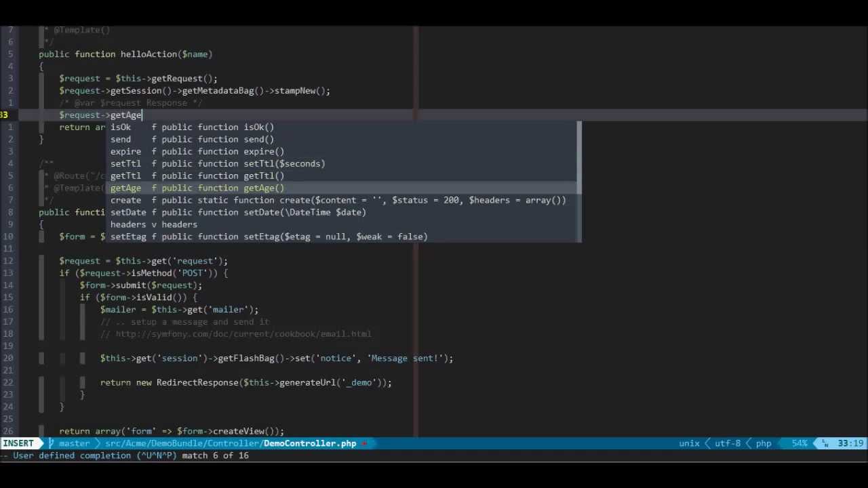
Task: Click the 'Message sent!' string
Action: coord(405,359)
